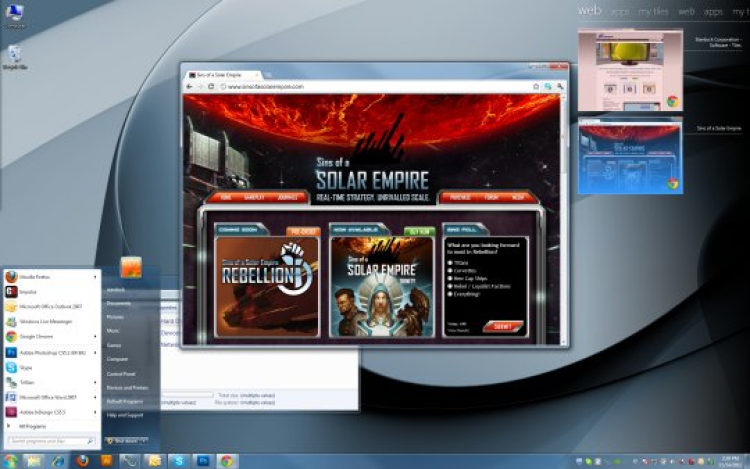Open Devices and Printers in Start menu

point(127,388)
